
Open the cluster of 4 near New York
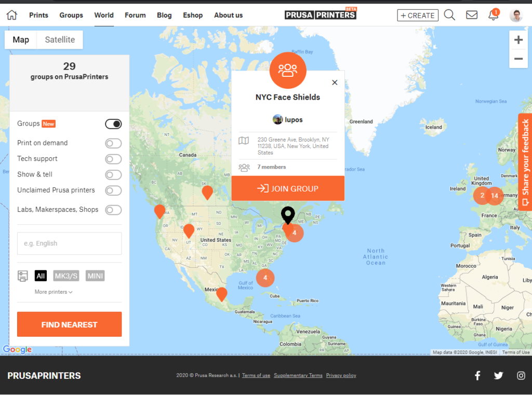click(294, 233)
